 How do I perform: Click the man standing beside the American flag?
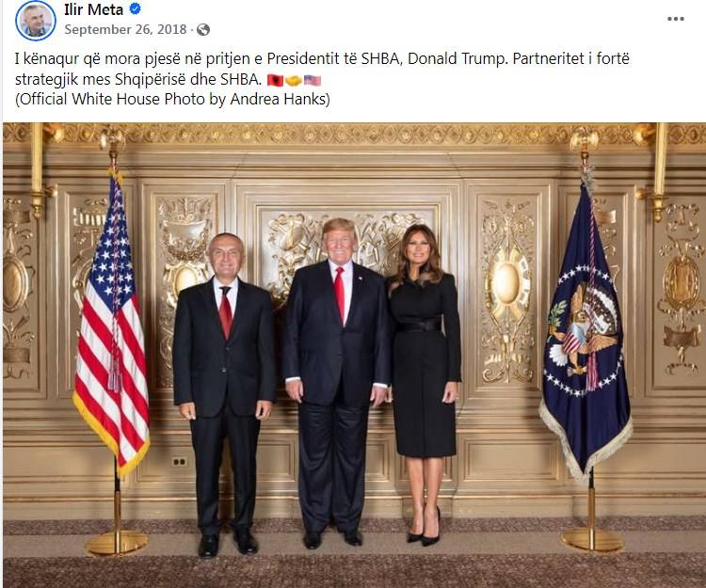(224, 393)
